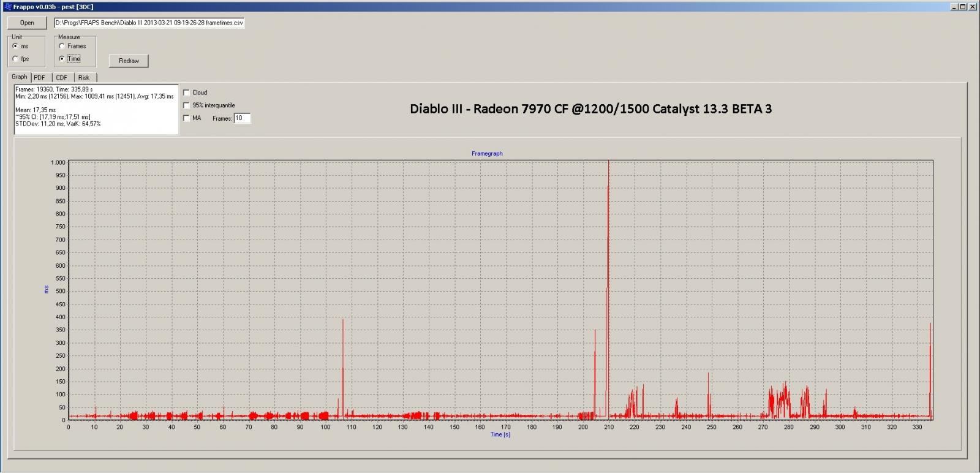Click the statistics text box with frame stats
980x473 pixels.
(96, 110)
